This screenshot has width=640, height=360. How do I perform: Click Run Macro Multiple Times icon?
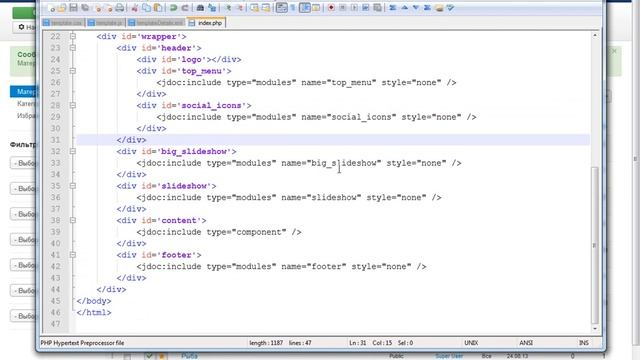365,8
